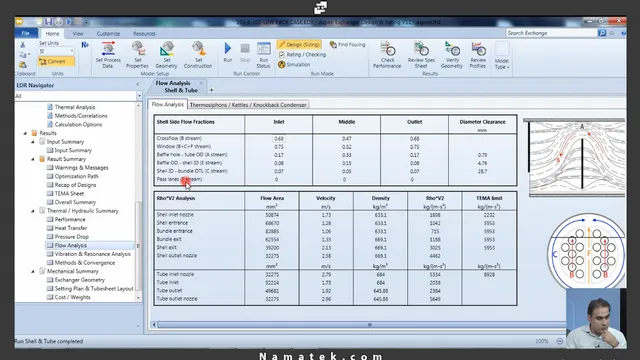Open Pressure Drop results
The width and height of the screenshot is (640, 360).
tap(67, 237)
